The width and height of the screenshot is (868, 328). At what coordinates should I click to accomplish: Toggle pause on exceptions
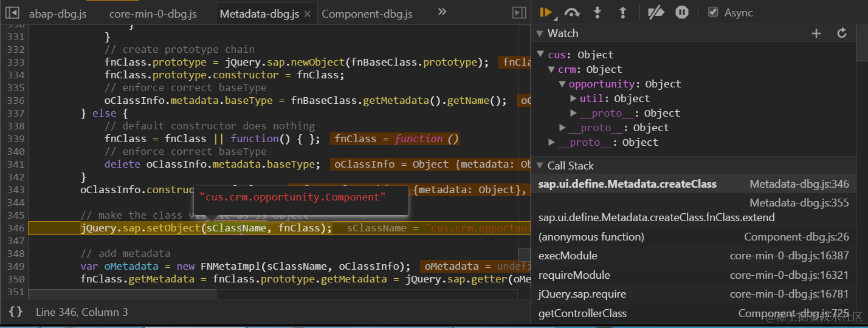tap(682, 12)
